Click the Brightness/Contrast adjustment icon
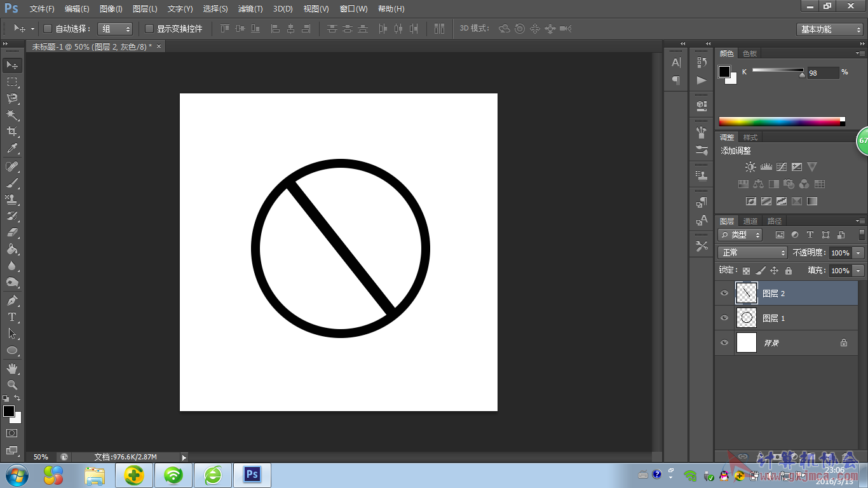 click(x=750, y=167)
